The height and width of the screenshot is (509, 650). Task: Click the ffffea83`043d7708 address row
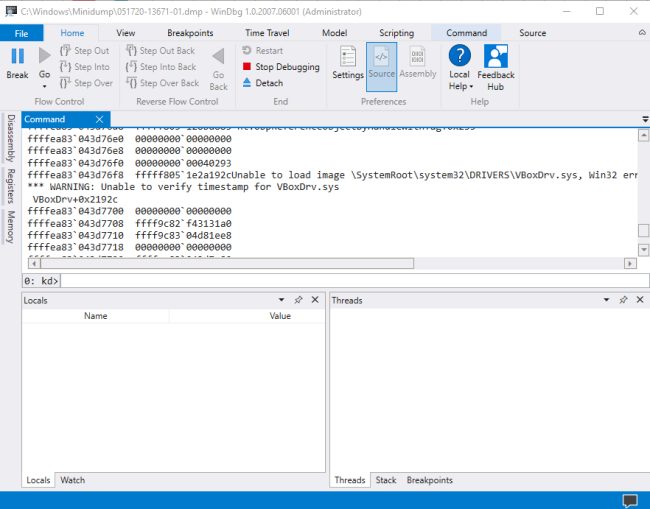click(129, 223)
